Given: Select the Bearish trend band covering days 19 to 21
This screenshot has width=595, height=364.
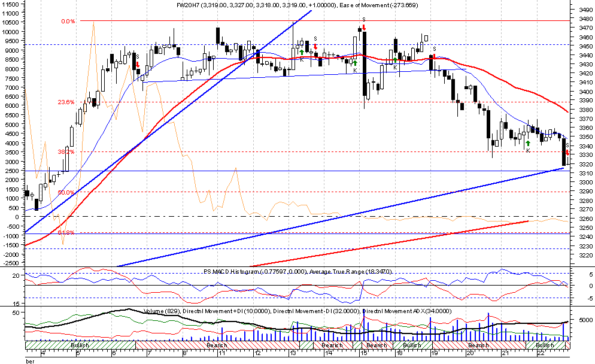Looking at the screenshot, I should tap(479, 345).
